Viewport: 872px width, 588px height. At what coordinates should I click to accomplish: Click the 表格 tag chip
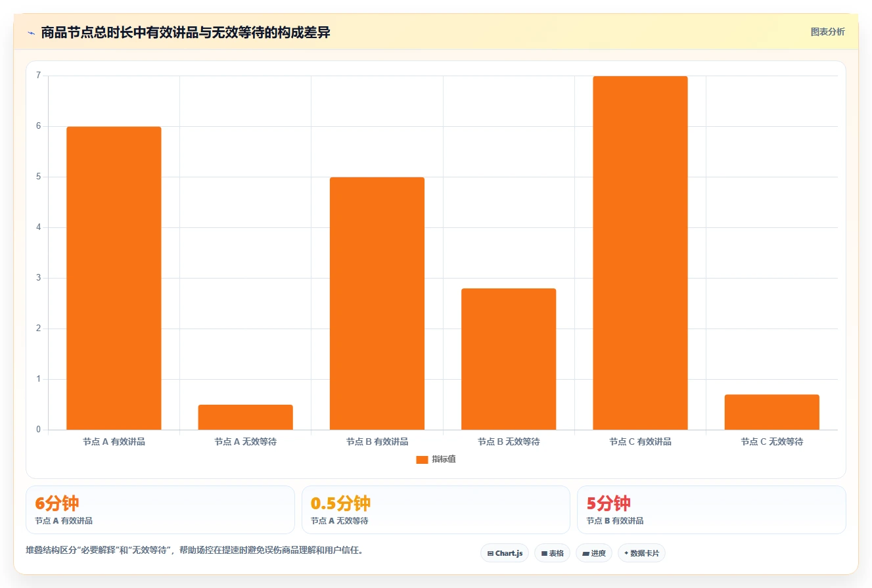[x=552, y=553]
